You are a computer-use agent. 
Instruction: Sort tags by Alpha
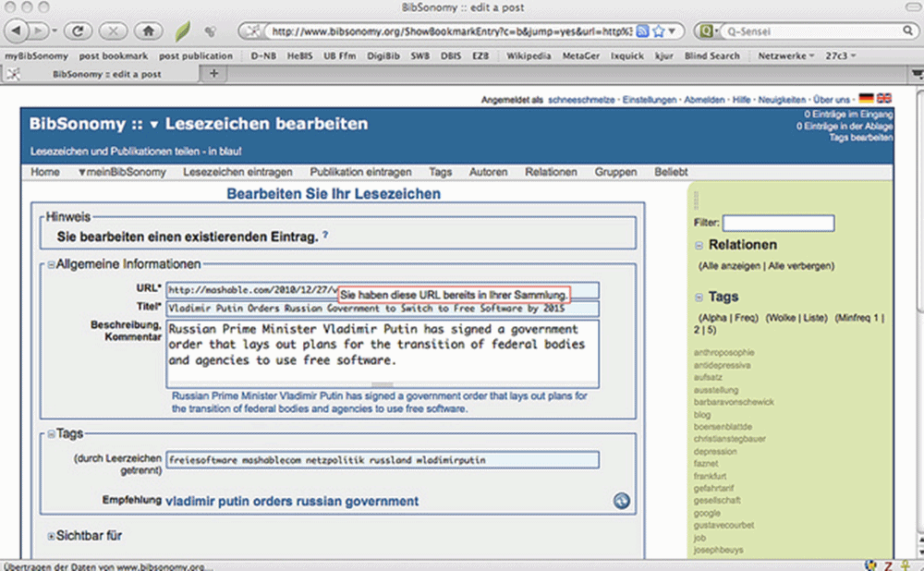tap(713, 318)
